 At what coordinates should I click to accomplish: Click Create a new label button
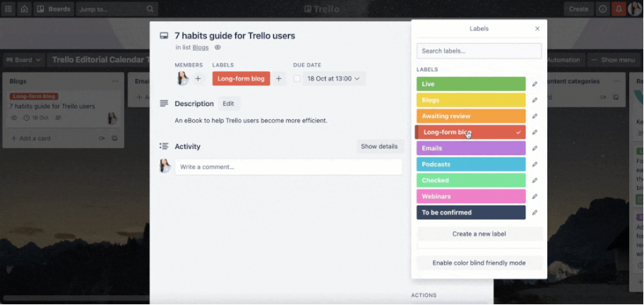[x=479, y=234]
